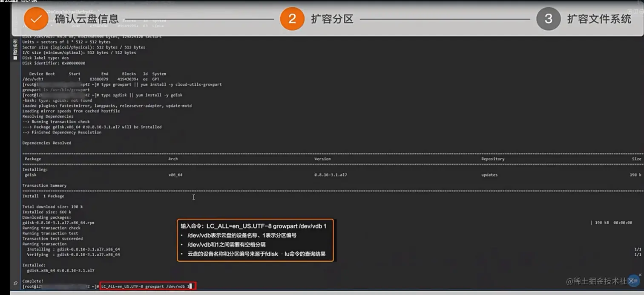Image resolution: width=644 pixels, height=295 pixels.
Task: Click the 'GPT' system value
Action: point(156,79)
